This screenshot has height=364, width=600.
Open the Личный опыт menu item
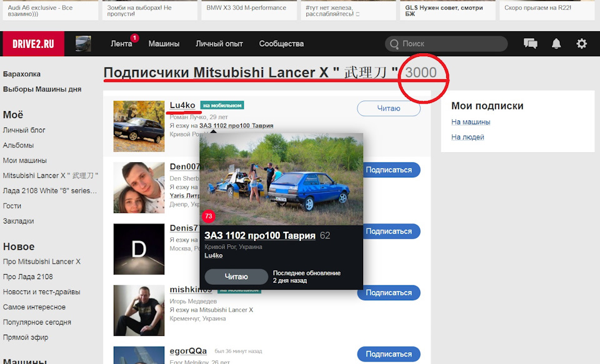219,44
